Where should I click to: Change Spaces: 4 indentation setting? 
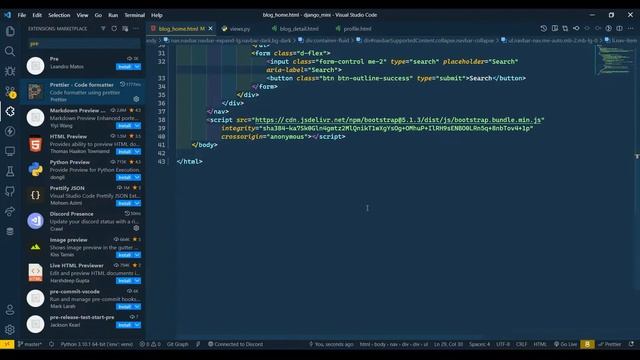[479, 344]
